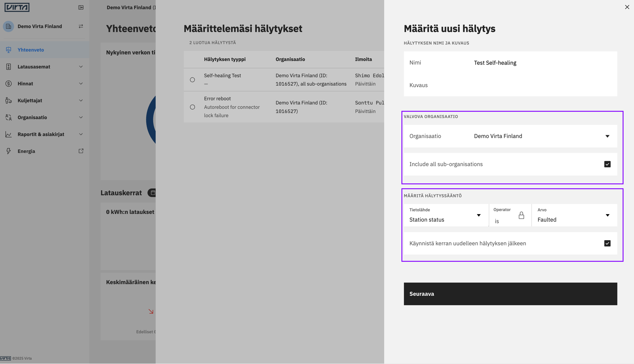The image size is (634, 364).
Task: Open Hinnat menu item
Action: 45,84
